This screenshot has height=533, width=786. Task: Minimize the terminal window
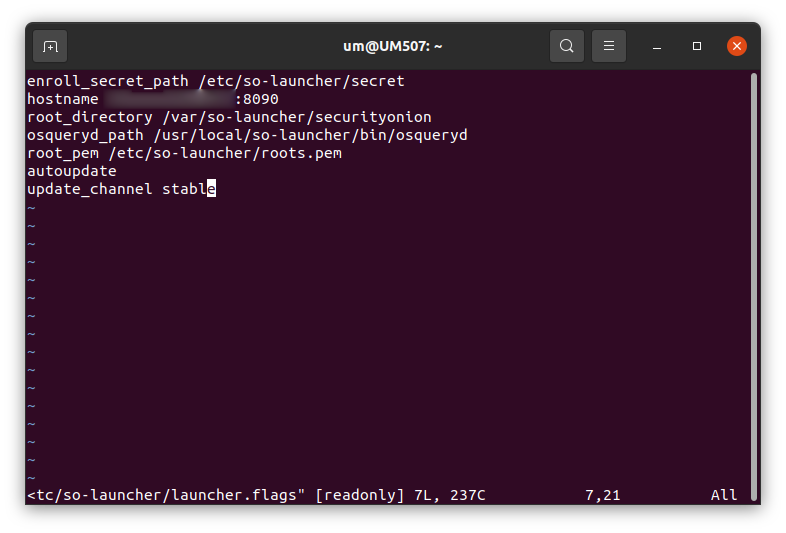[x=657, y=46]
